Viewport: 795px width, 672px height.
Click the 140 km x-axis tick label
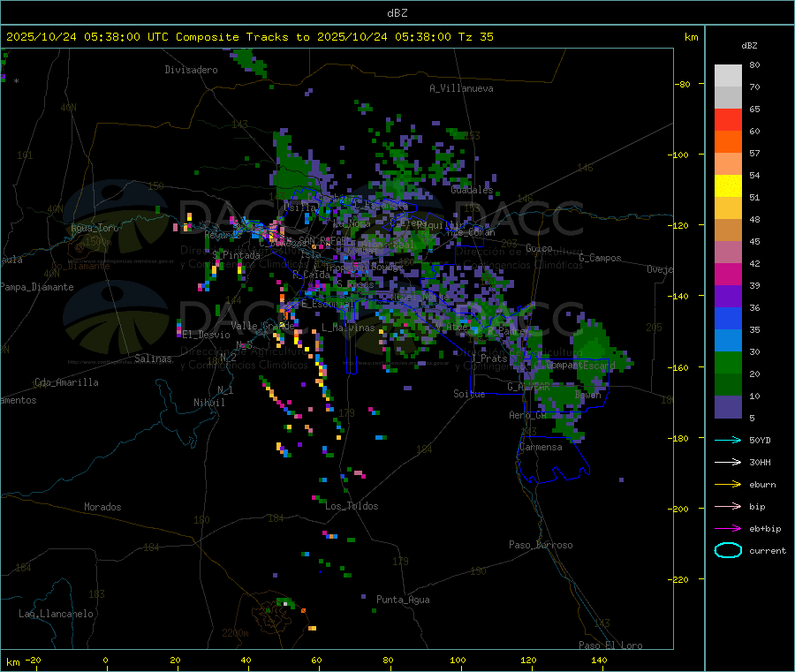pyautogui.click(x=599, y=660)
